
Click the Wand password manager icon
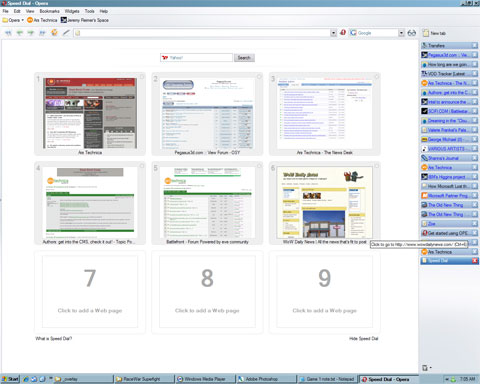[66, 33]
